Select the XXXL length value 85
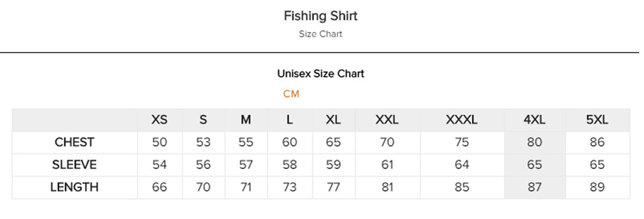Image resolution: width=644 pixels, height=219 pixels. pos(462,187)
